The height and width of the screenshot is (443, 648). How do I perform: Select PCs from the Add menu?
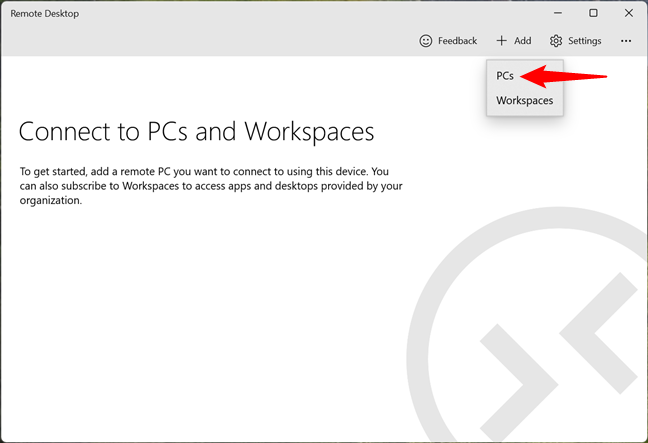505,75
